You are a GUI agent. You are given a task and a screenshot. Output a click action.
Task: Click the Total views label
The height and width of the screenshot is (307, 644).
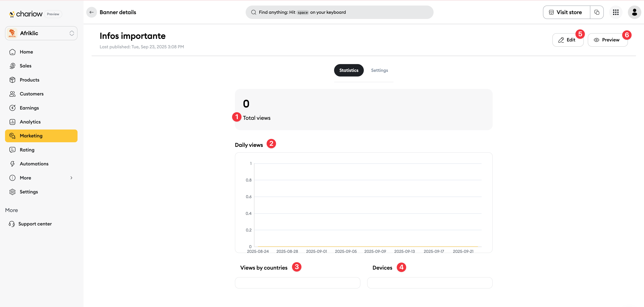pos(257,118)
